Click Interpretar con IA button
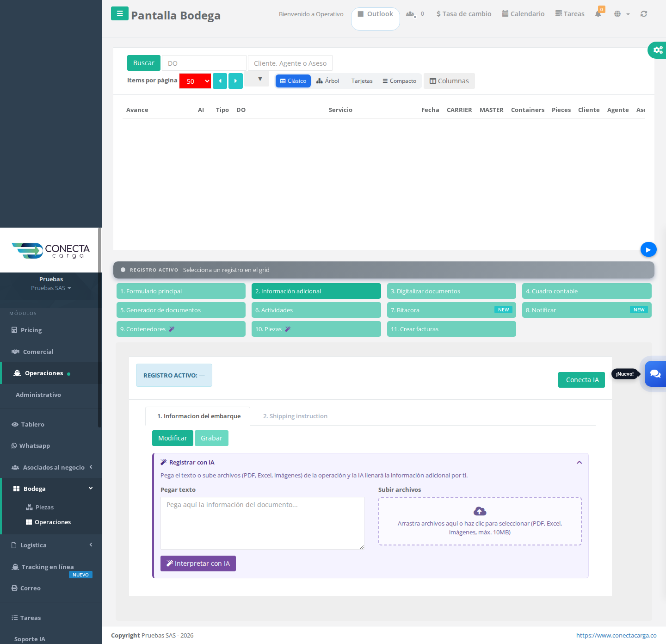Screen dimensions: 666x644 (x=198, y=563)
